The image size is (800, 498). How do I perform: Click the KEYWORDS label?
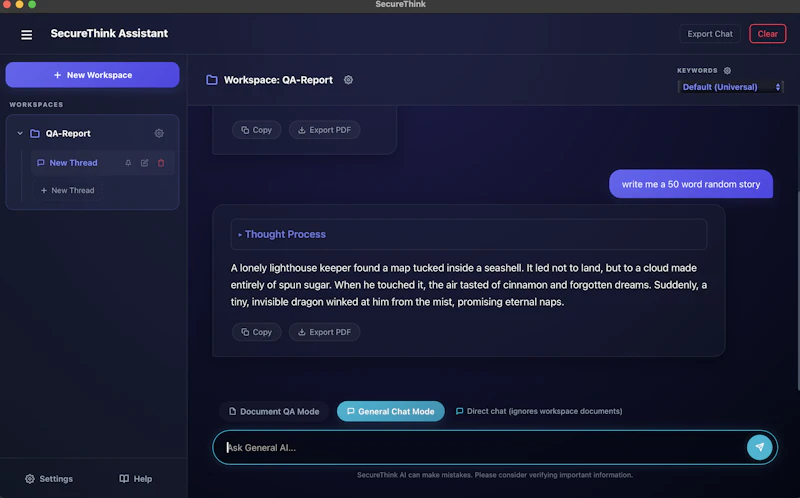pyautogui.click(x=697, y=70)
